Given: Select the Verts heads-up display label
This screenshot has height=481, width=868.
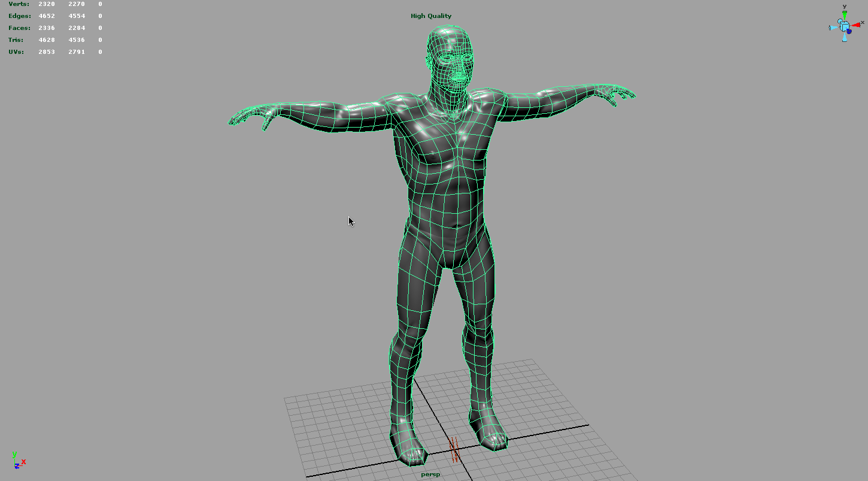Looking at the screenshot, I should tap(18, 4).
